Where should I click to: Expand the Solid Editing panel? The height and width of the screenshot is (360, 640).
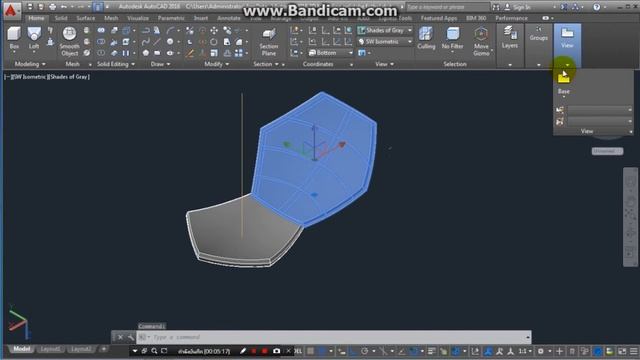[x=116, y=64]
